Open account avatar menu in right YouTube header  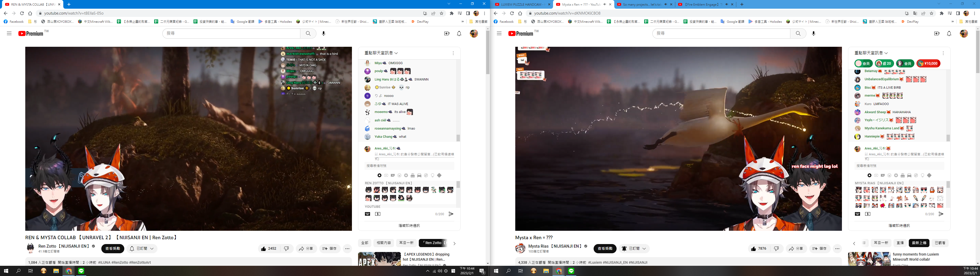[964, 33]
